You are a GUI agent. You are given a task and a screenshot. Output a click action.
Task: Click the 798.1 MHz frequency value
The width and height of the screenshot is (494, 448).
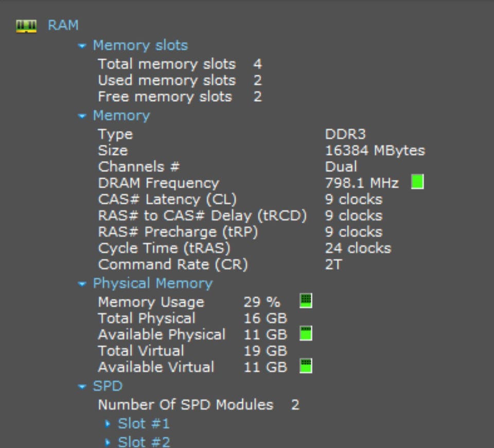pos(361,183)
